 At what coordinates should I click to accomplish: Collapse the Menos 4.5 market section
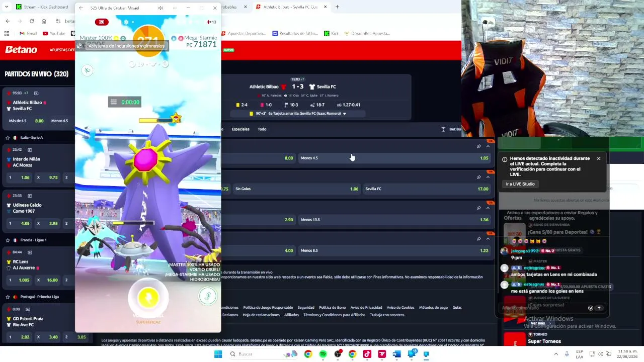(488, 146)
